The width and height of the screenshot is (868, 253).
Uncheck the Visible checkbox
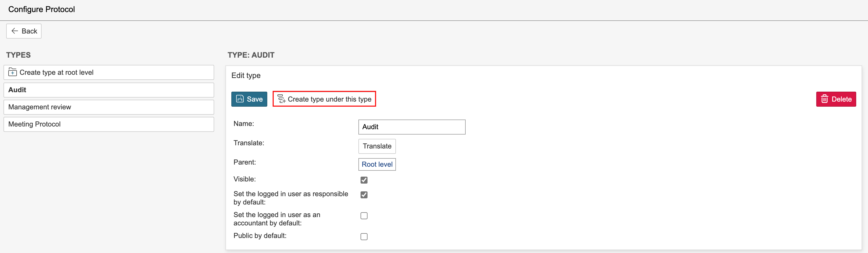tap(363, 180)
